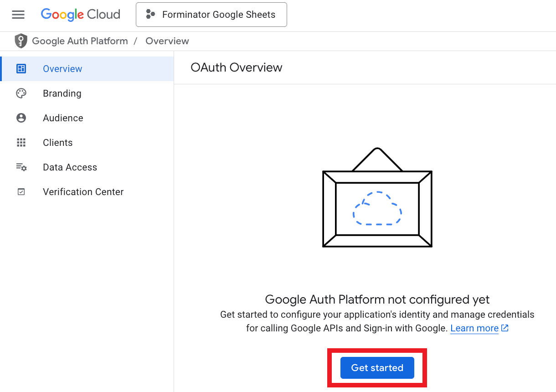Open the Clients section
This screenshot has height=392, width=556.
click(88, 143)
